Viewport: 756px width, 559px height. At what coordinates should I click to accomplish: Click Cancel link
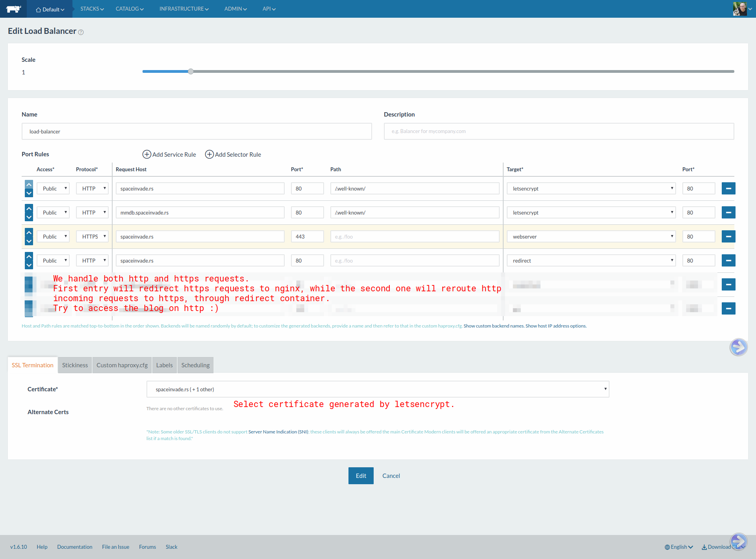pyautogui.click(x=391, y=476)
